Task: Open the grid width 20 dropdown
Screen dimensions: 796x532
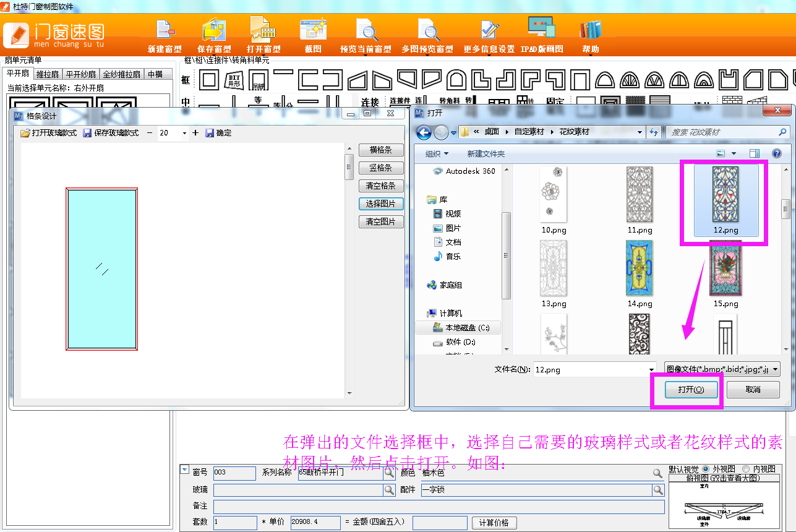Action: click(184, 133)
